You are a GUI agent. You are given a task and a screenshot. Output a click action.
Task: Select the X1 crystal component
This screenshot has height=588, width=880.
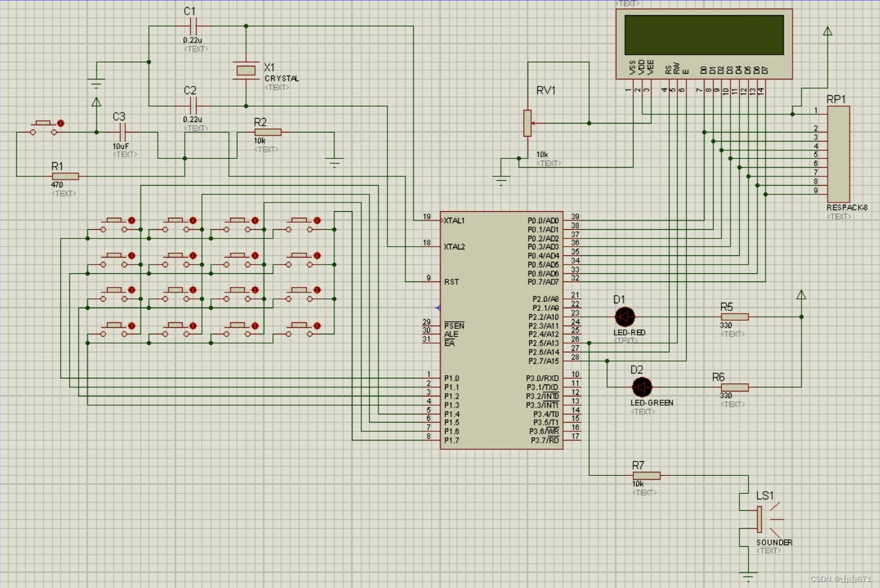click(246, 70)
